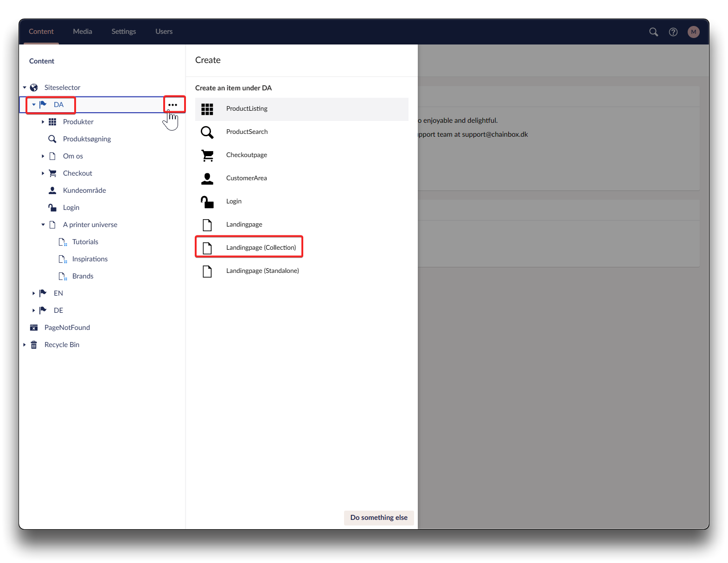The image size is (728, 563).
Task: Expand the EN language node
Action: pyautogui.click(x=33, y=293)
